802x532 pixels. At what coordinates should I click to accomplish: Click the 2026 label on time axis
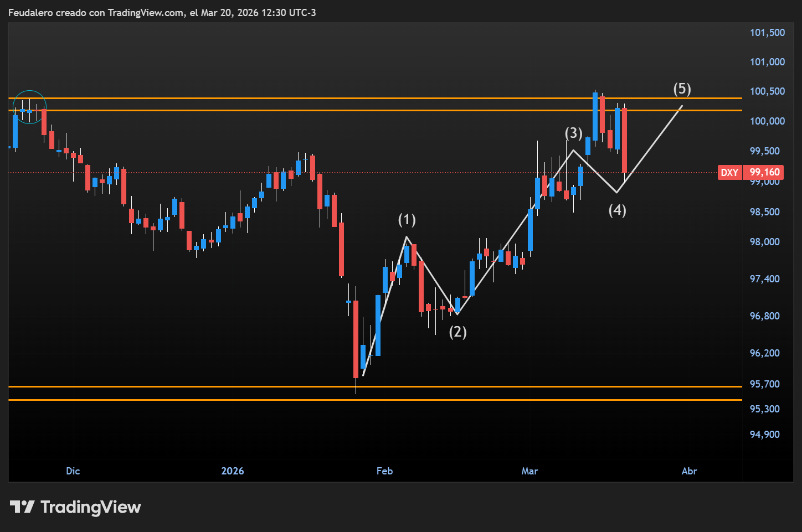coord(233,471)
